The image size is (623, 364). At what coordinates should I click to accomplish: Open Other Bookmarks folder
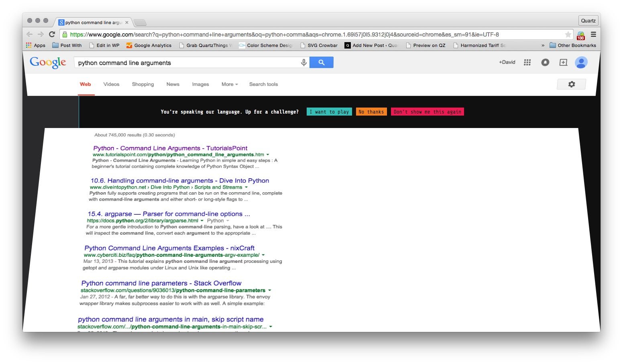[573, 45]
